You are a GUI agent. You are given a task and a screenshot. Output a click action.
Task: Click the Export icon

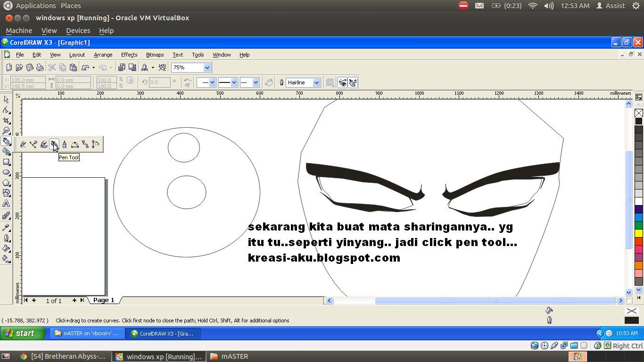pyautogui.click(x=132, y=67)
